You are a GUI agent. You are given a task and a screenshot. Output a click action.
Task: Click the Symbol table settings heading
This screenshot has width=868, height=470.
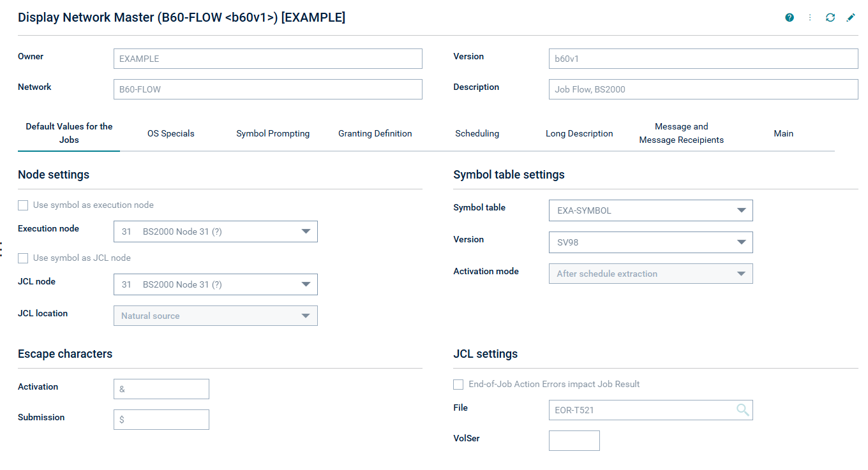tap(509, 175)
